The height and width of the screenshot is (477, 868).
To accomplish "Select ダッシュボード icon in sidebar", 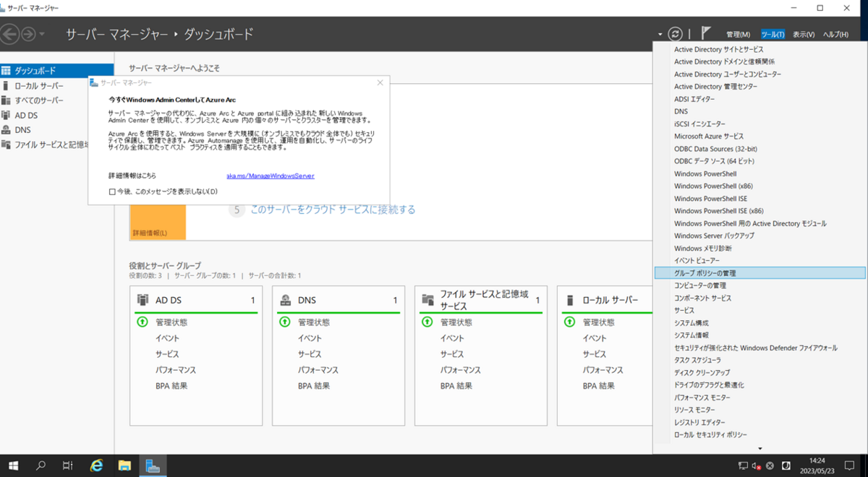I will tap(6, 71).
